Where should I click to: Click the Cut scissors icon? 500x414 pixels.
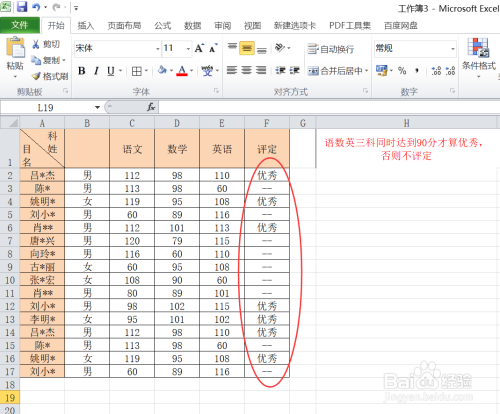click(36, 44)
